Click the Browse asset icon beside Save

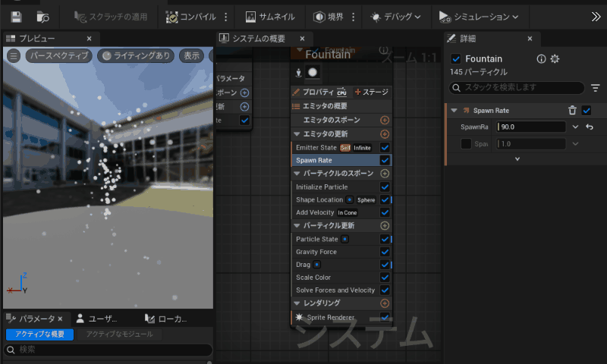43,16
